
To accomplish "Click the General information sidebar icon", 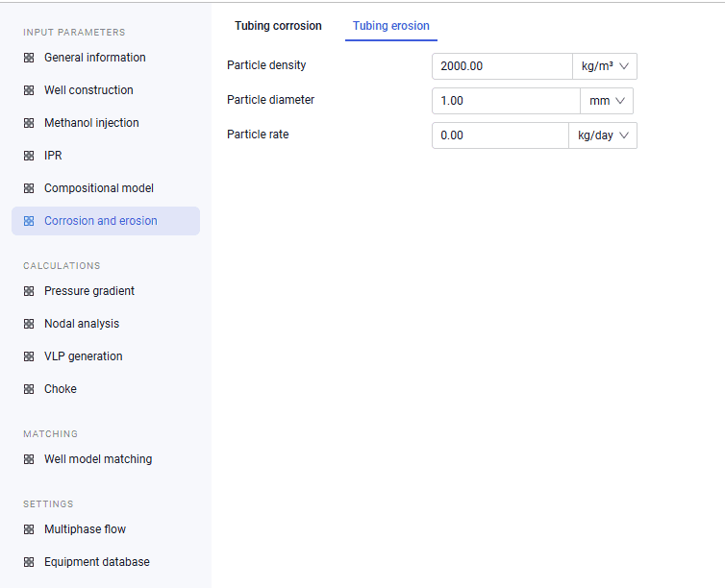I will point(29,58).
